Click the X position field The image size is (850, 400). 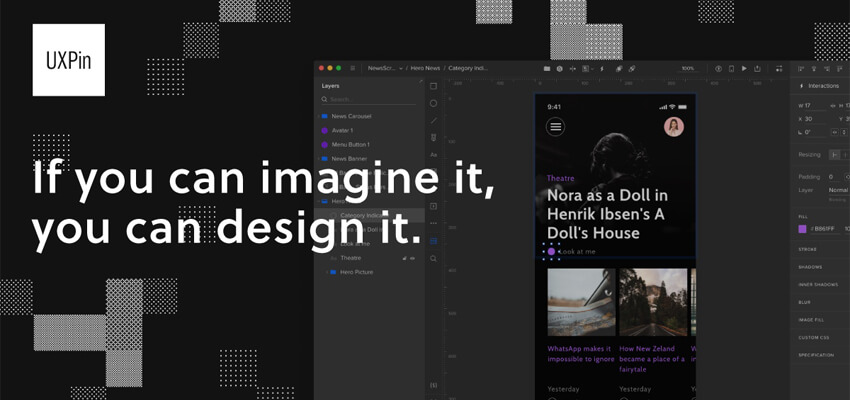click(x=812, y=119)
